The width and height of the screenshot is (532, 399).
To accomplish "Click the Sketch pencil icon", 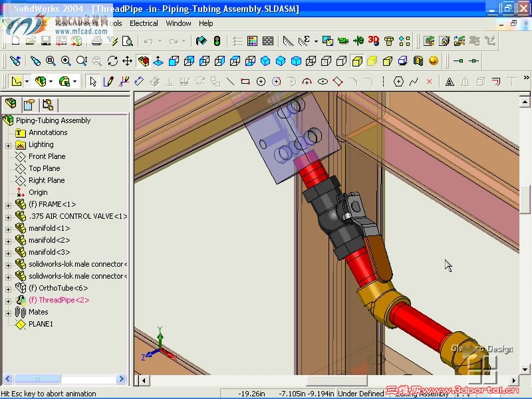I will (108, 81).
